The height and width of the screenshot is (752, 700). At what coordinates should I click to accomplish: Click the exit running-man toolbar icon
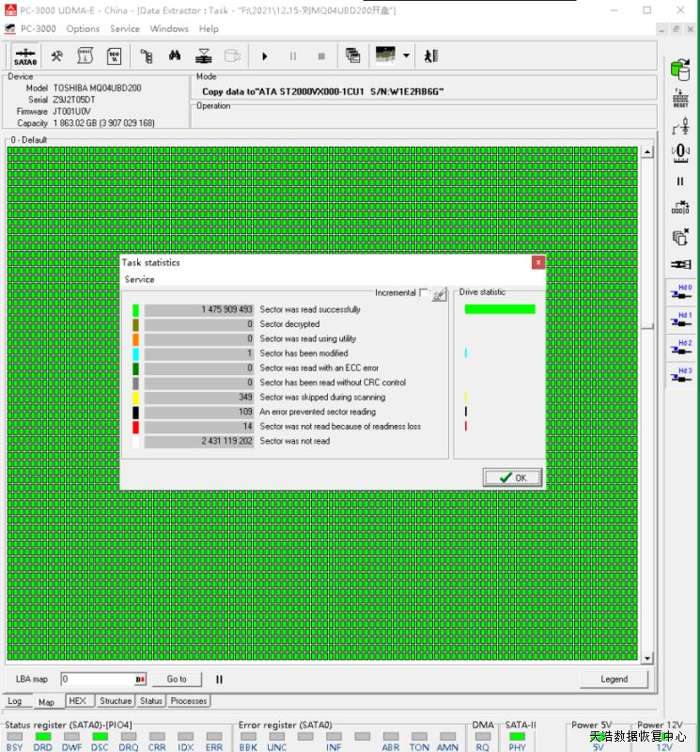[x=430, y=56]
